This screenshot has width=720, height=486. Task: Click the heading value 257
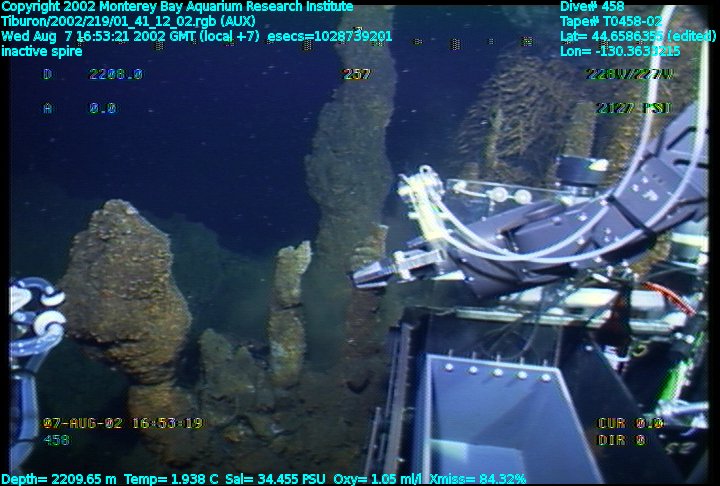356,74
